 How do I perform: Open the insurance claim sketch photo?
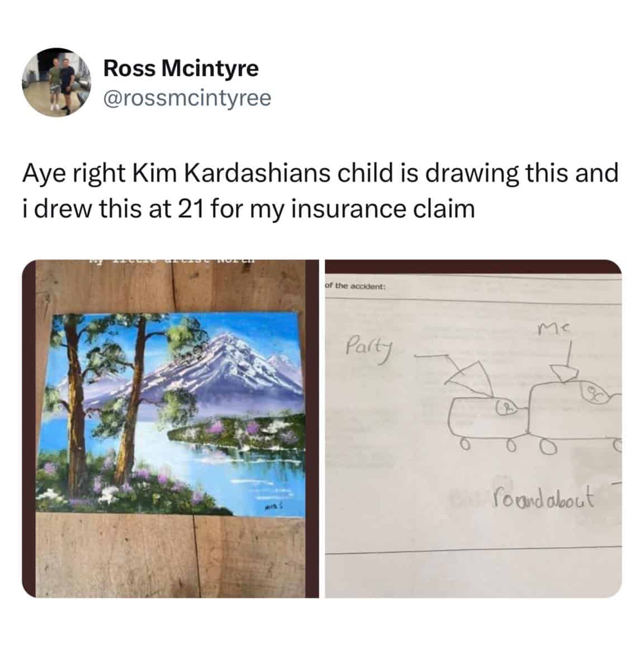pos(473,429)
